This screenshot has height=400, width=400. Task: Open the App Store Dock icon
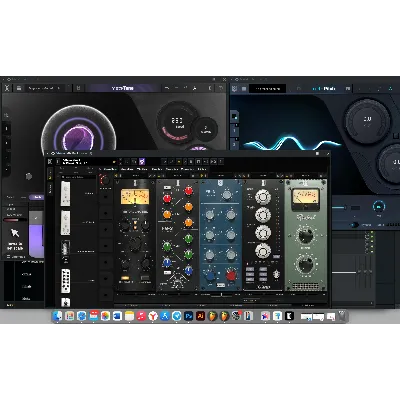165,316
